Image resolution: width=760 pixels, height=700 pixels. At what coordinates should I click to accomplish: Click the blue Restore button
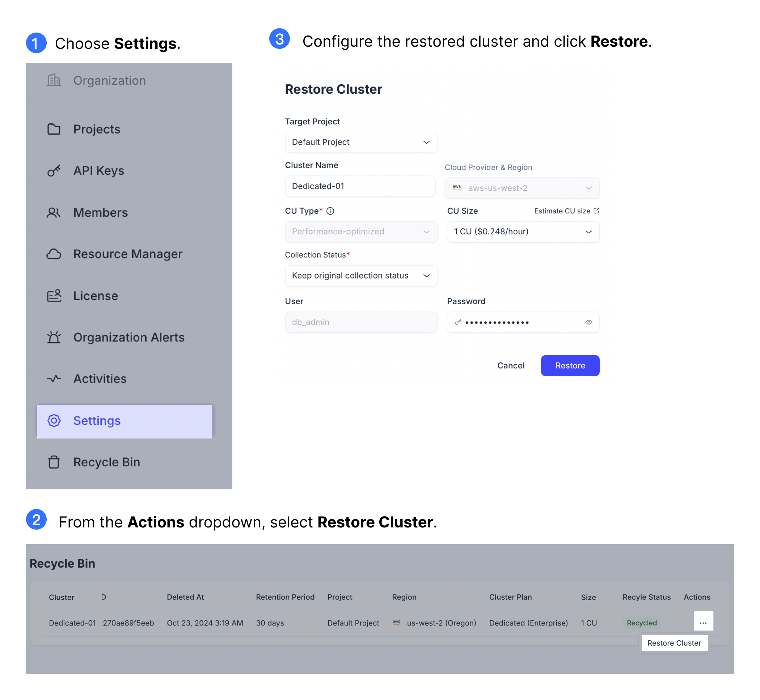[570, 365]
